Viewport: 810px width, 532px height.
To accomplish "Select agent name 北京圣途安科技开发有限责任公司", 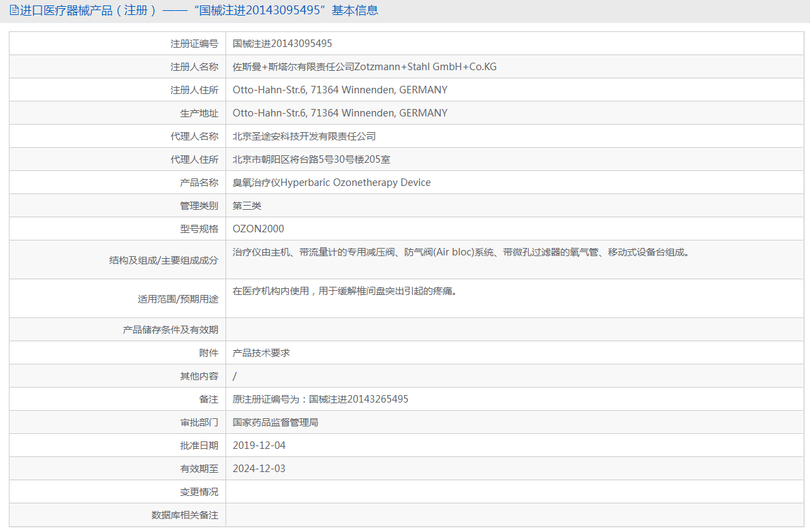I will point(302,136).
